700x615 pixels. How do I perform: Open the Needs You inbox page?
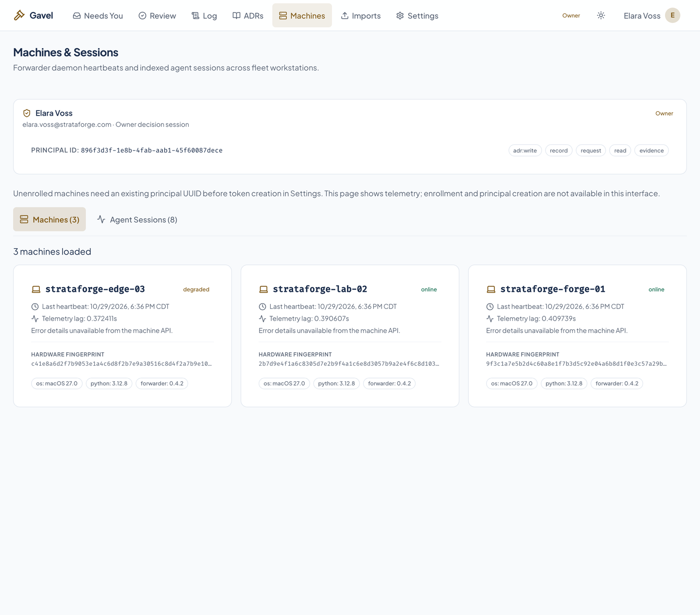(98, 16)
